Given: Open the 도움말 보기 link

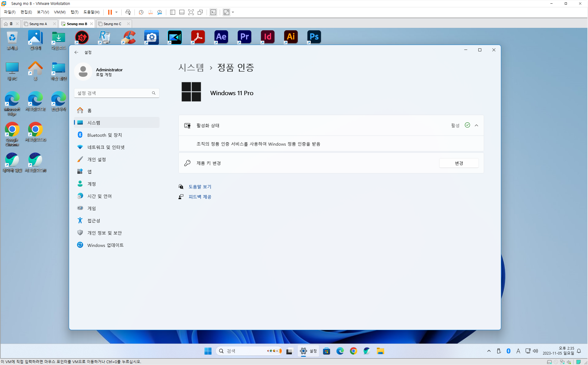Looking at the screenshot, I should (200, 187).
